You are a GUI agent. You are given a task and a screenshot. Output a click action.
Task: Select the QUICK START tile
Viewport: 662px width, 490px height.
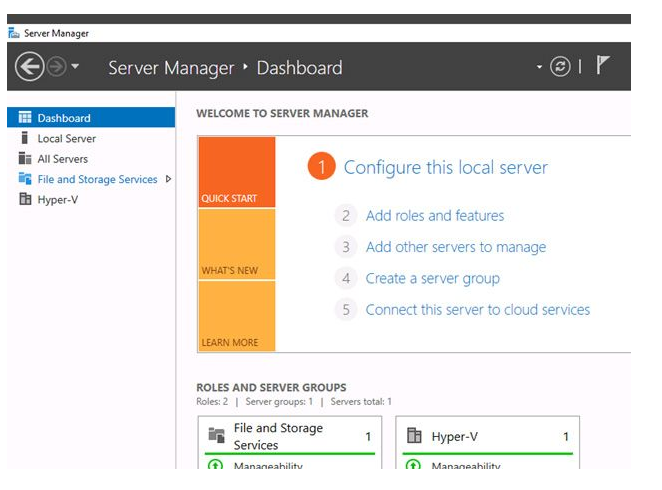[x=237, y=172]
